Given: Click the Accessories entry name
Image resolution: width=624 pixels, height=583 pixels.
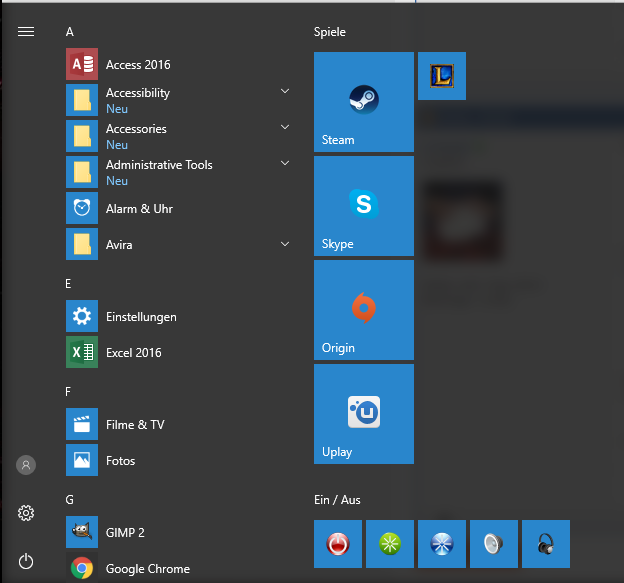Looking at the screenshot, I should point(136,129).
